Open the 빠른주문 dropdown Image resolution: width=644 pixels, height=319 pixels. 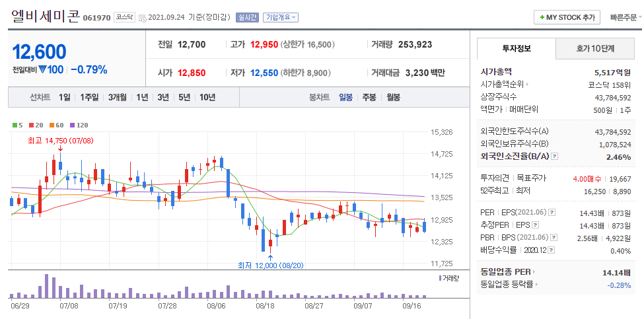point(626,17)
